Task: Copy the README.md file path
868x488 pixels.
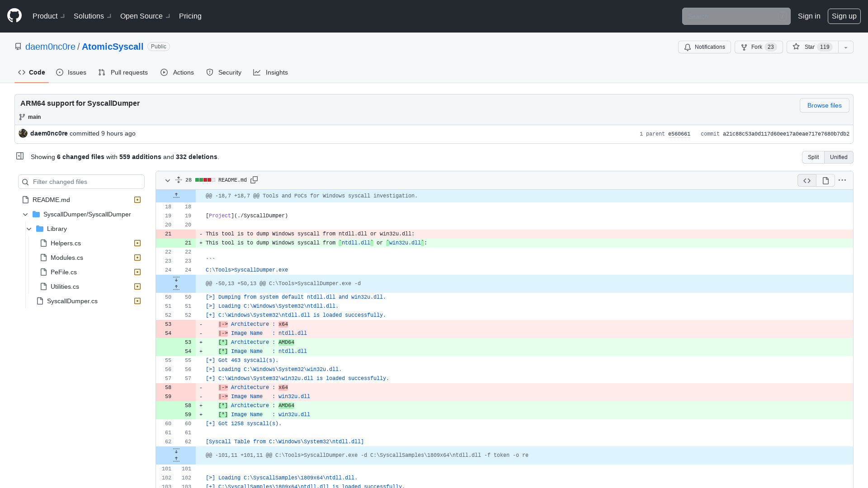Action: tap(254, 179)
